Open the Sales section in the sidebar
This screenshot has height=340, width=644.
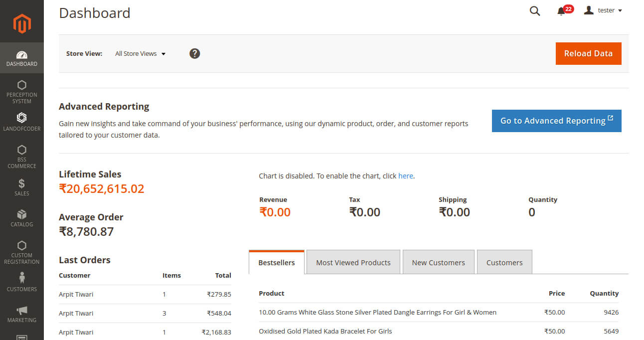pyautogui.click(x=21, y=187)
